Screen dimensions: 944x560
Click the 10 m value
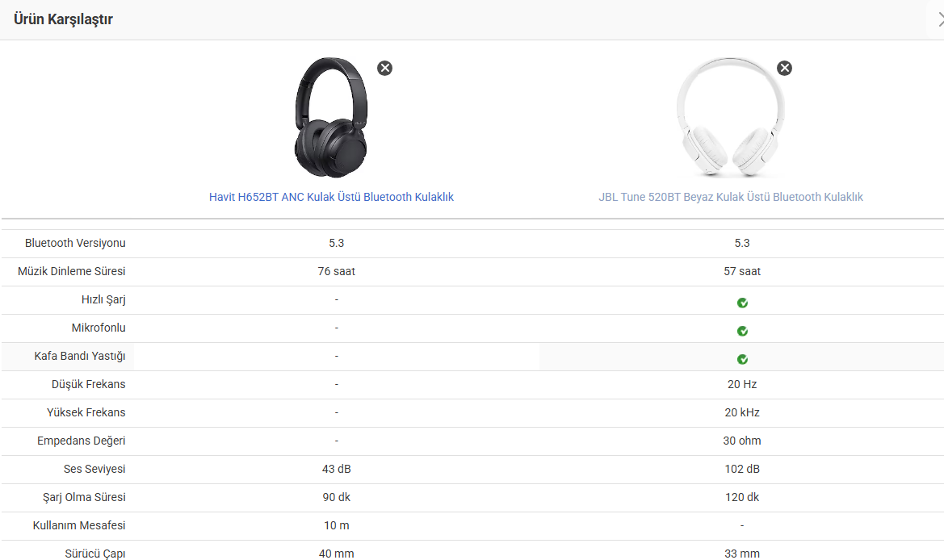coord(336,526)
